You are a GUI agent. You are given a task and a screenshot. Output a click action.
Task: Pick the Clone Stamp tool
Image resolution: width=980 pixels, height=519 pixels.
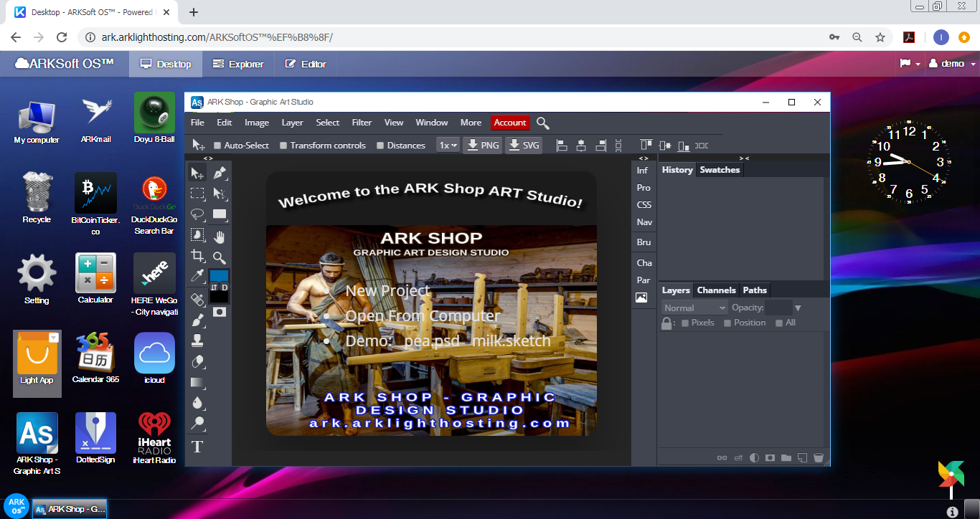[197, 341]
